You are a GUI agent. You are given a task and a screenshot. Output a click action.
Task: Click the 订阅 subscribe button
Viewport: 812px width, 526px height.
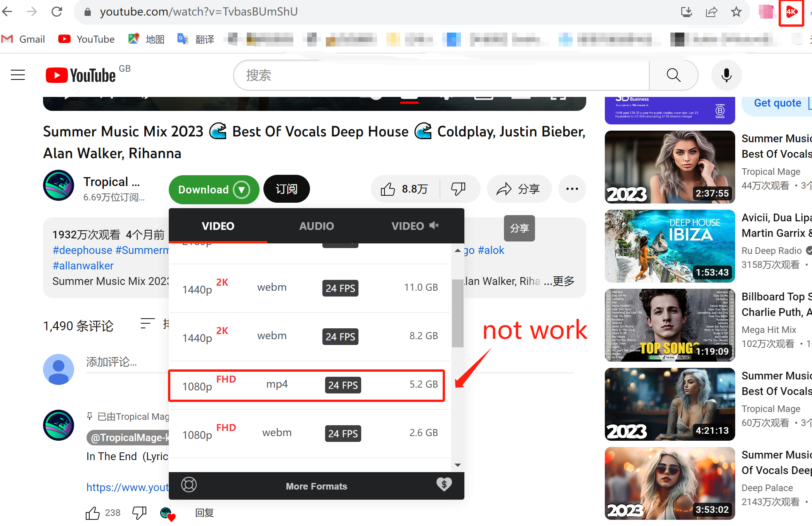(x=286, y=189)
